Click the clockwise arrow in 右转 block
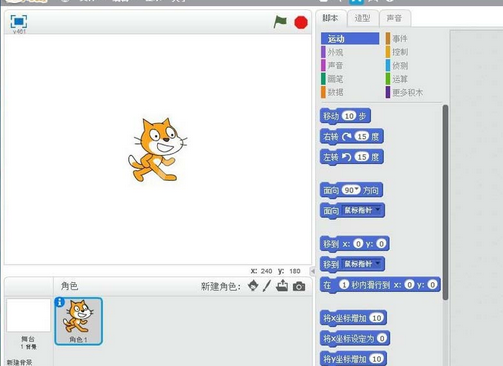The width and height of the screenshot is (503, 366). click(x=347, y=136)
